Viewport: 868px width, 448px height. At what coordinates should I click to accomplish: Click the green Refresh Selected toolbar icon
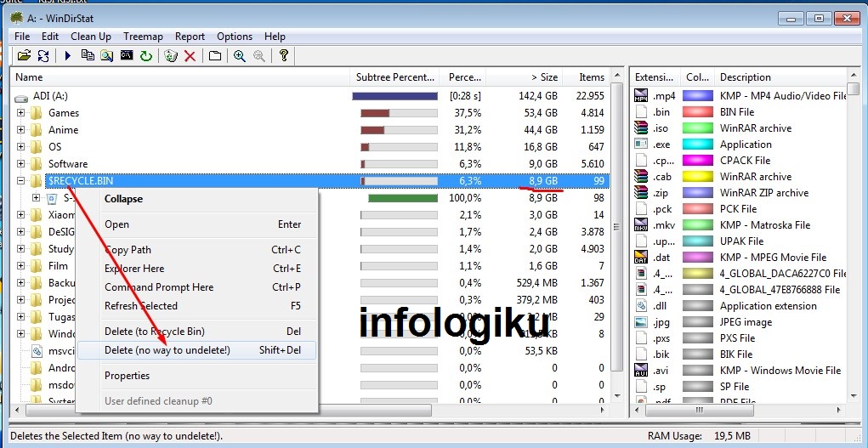pos(145,56)
